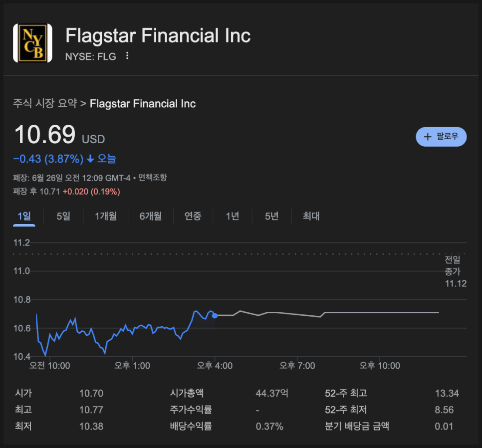Screen dimensions: 482x448
Task: Open the three-dot menu beside NYSE: FLG
Action: tap(127, 56)
